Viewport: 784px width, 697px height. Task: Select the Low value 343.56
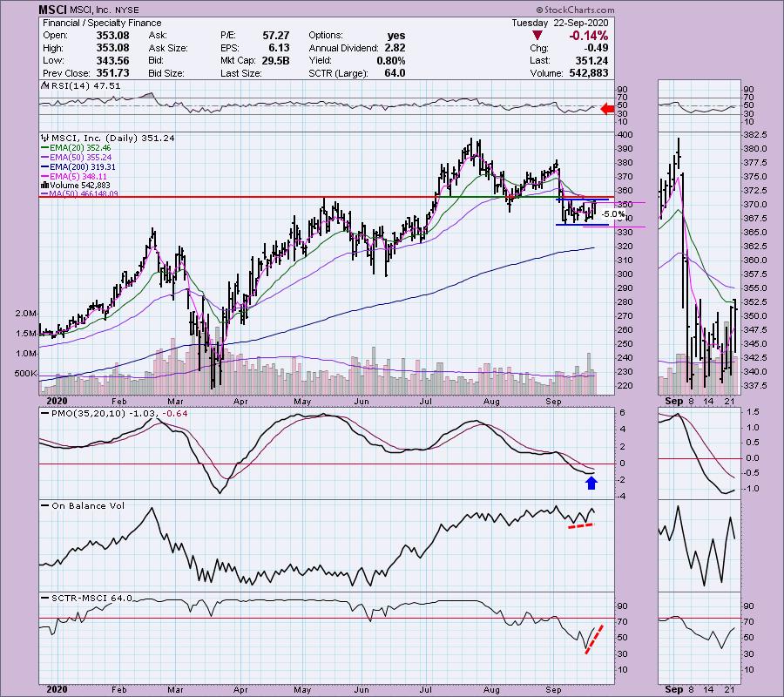point(112,60)
